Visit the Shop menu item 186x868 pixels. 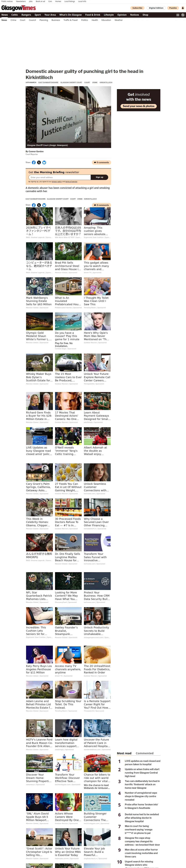(x=145, y=15)
